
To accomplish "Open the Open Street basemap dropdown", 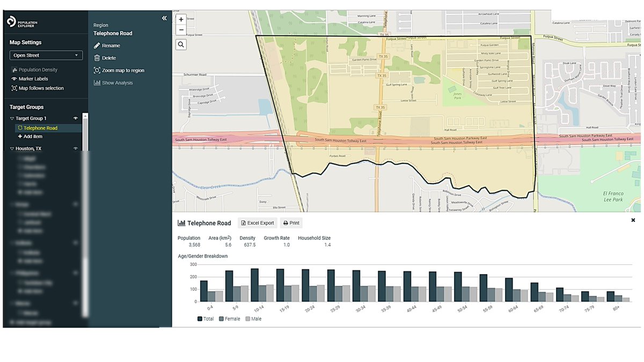I will [46, 55].
